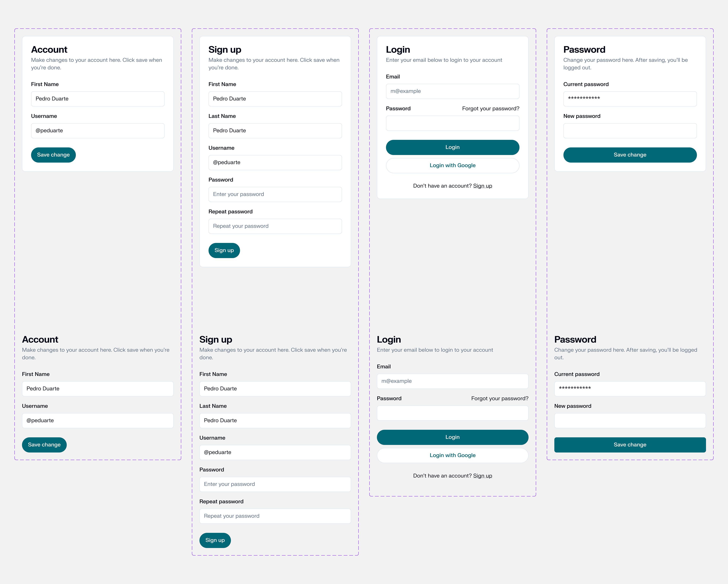Choose 'Login with Google' in the upper Login card
Screen dimensions: 728x584
coord(453,165)
